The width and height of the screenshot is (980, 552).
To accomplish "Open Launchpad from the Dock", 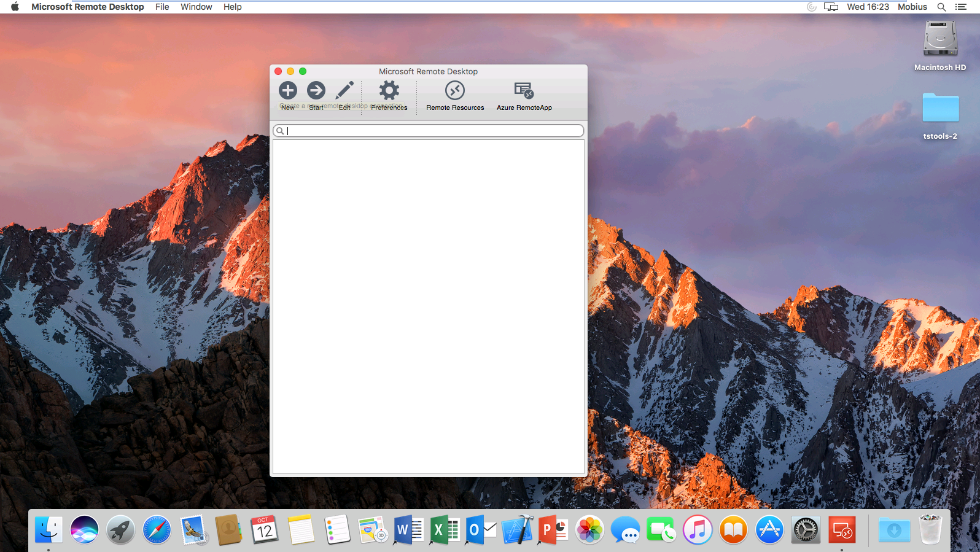I will click(120, 529).
